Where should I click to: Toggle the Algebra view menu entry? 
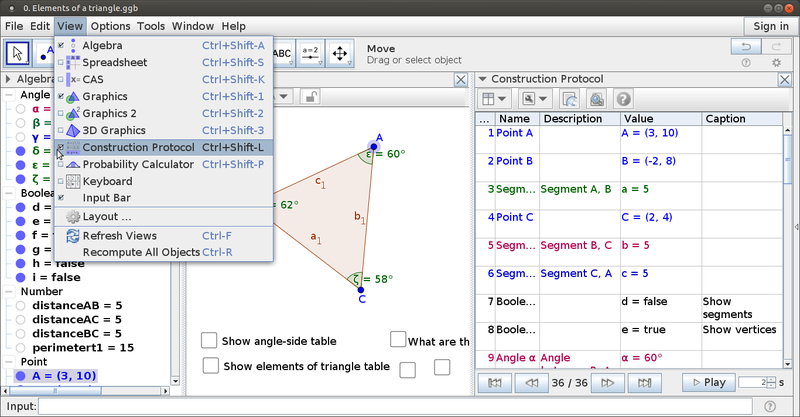click(164, 45)
